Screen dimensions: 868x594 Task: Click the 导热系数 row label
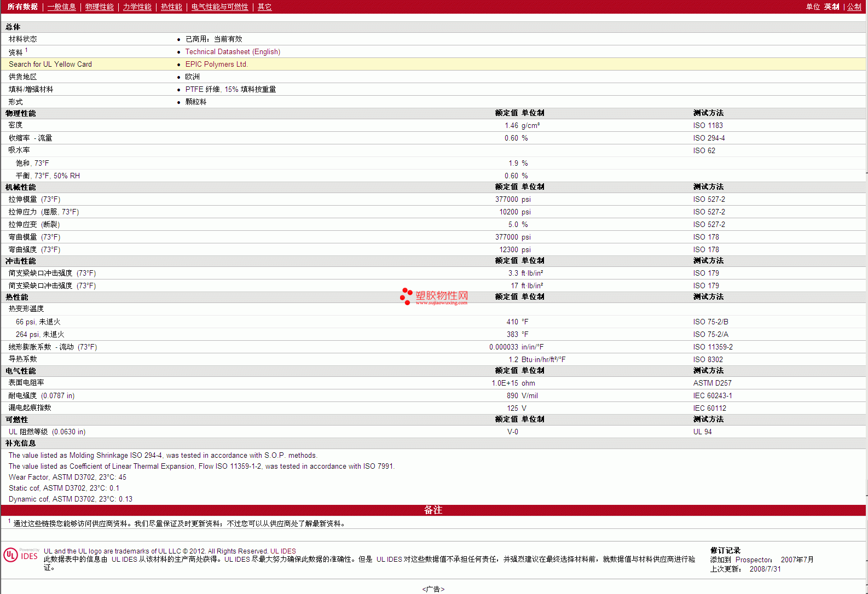[x=22, y=359]
